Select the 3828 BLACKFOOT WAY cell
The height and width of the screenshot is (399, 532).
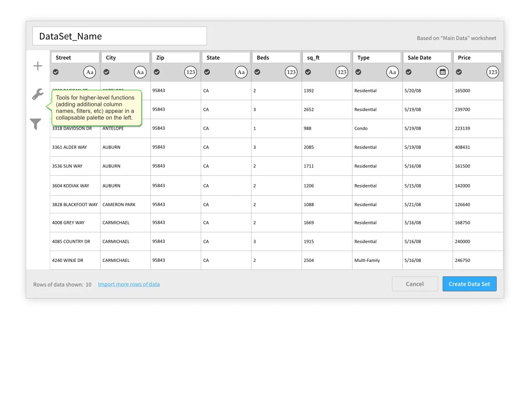click(x=75, y=204)
